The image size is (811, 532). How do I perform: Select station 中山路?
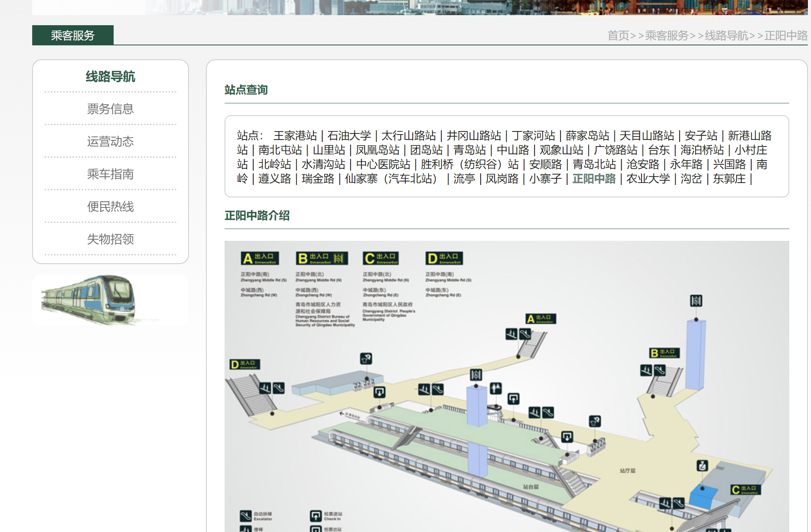(513, 150)
